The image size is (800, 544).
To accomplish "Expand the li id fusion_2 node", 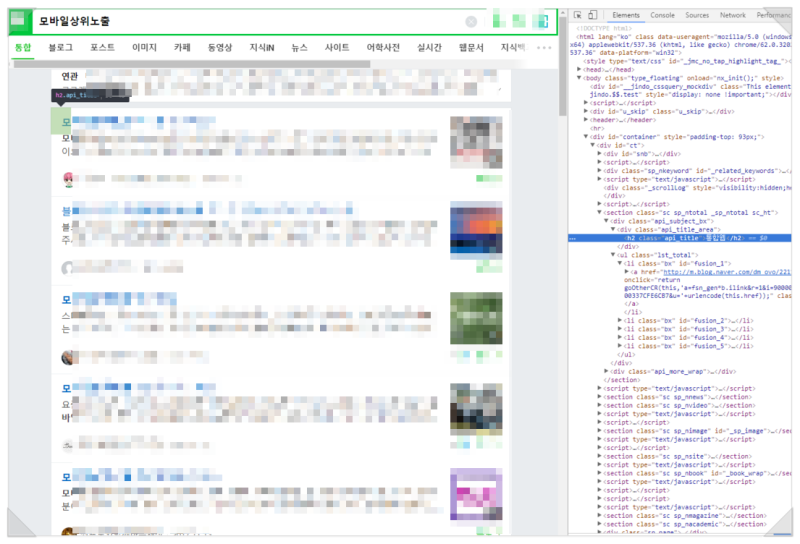I will click(620, 321).
